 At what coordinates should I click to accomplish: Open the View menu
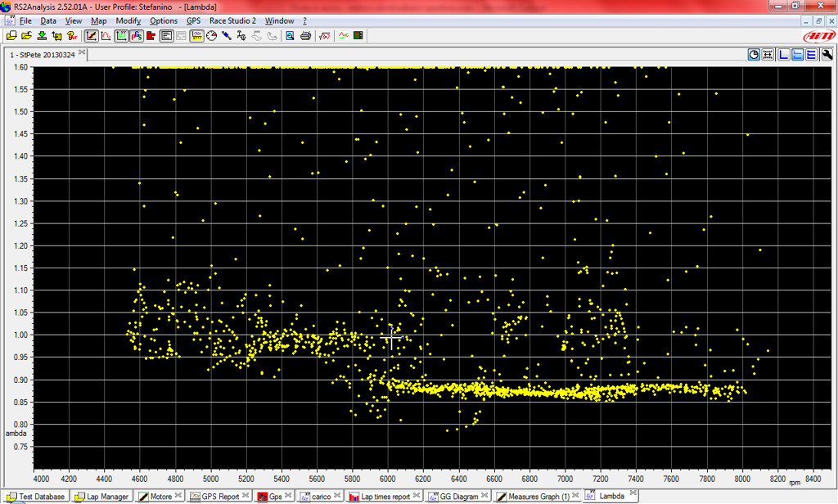point(73,20)
